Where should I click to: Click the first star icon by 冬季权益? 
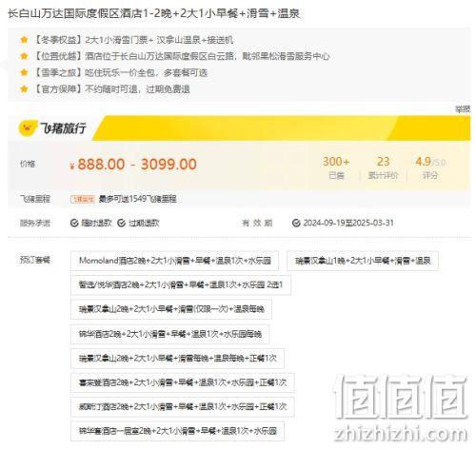(x=24, y=40)
